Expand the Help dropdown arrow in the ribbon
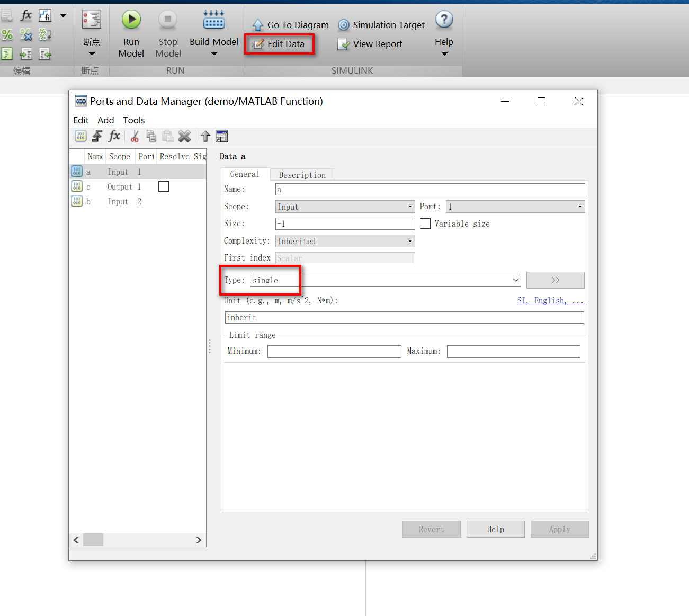Viewport: 689px width, 616px height. pyautogui.click(x=444, y=54)
